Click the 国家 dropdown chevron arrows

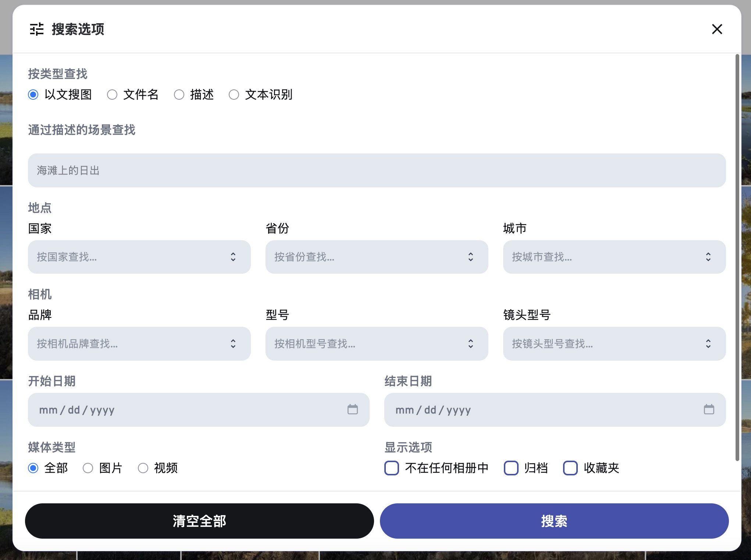point(233,257)
